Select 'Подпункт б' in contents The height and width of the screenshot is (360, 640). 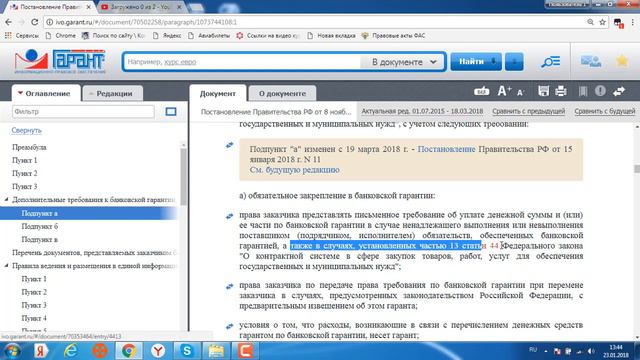click(40, 227)
